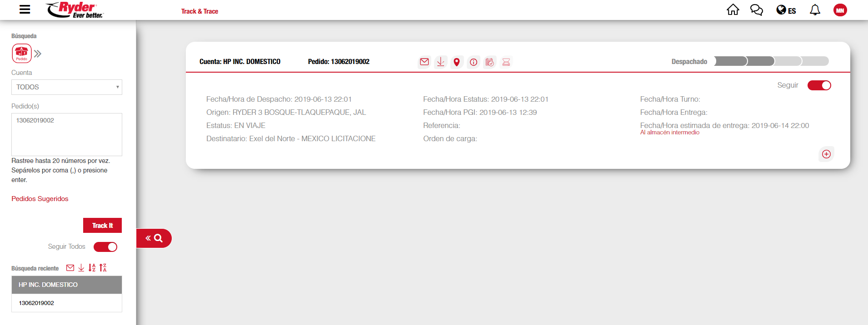Expand order details with the plus icon
Image resolution: width=868 pixels, height=325 pixels.
tap(826, 154)
